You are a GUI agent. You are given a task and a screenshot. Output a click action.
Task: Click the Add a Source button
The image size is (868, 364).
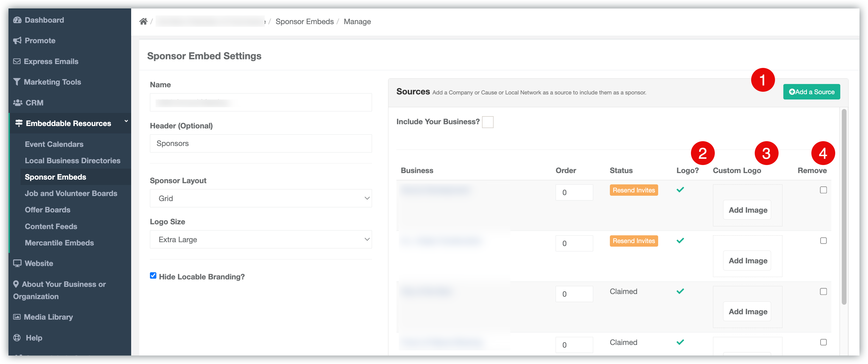click(x=811, y=92)
